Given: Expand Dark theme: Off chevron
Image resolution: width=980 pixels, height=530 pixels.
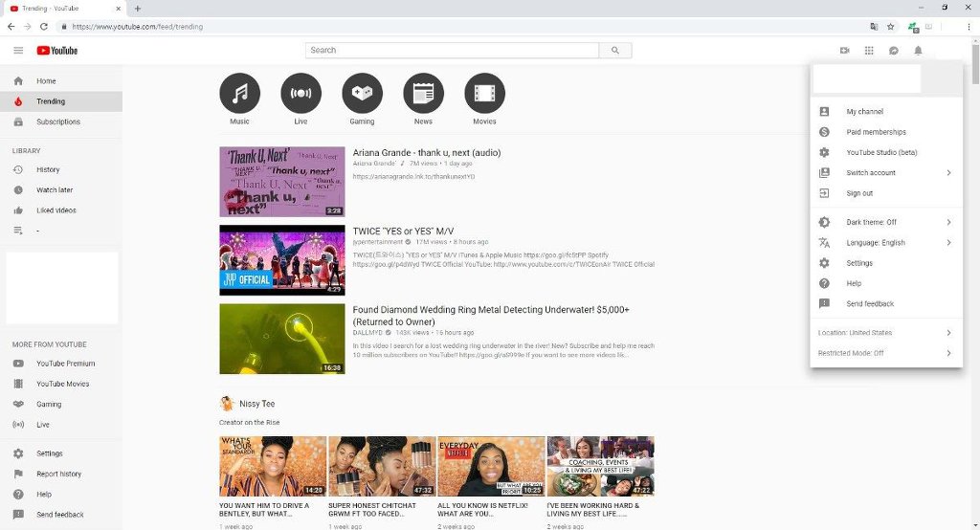Looking at the screenshot, I should click(948, 222).
